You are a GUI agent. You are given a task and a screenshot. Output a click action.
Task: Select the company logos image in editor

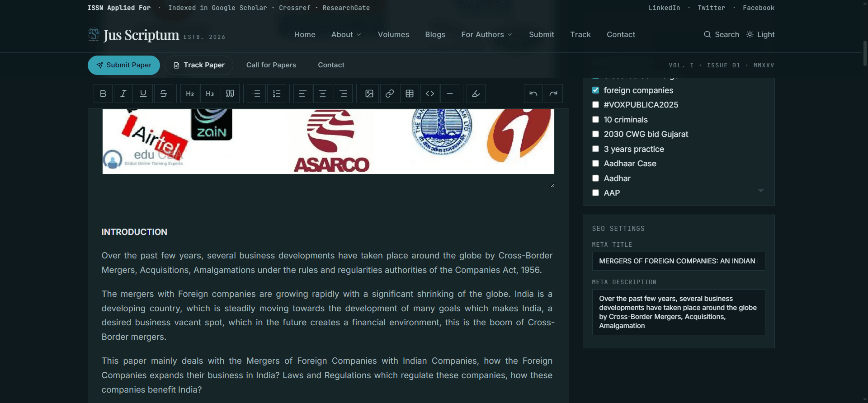pos(328,141)
